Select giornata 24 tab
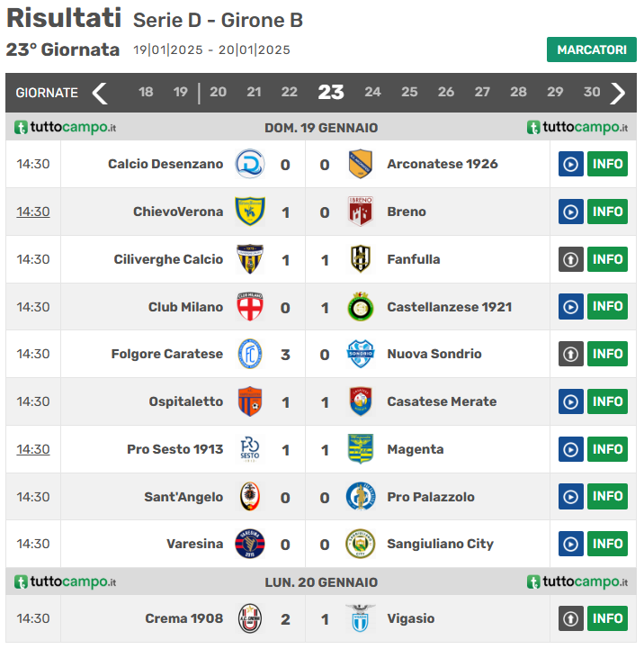The height and width of the screenshot is (649, 644). pyautogui.click(x=372, y=92)
